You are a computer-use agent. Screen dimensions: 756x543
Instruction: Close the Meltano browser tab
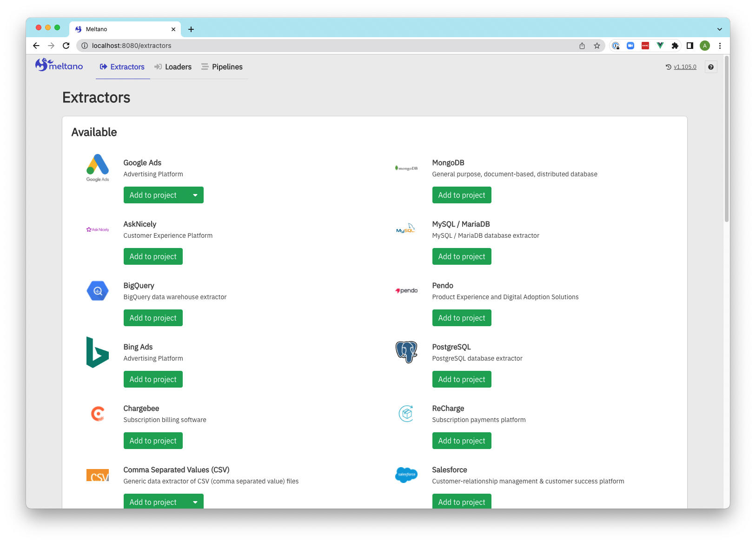tap(173, 29)
